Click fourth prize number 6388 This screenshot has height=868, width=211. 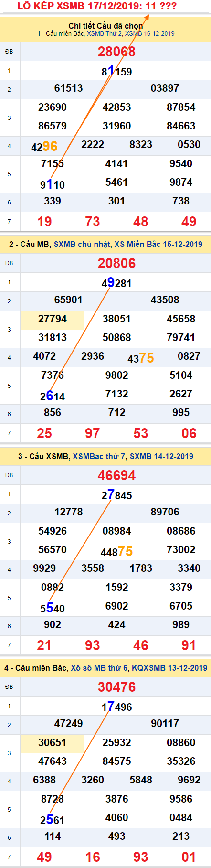pyautogui.click(x=44, y=780)
